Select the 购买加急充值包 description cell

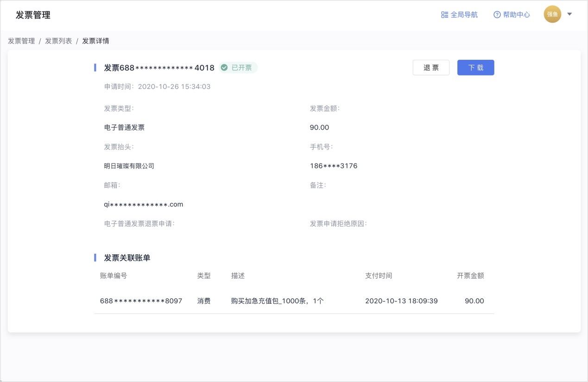pos(277,301)
